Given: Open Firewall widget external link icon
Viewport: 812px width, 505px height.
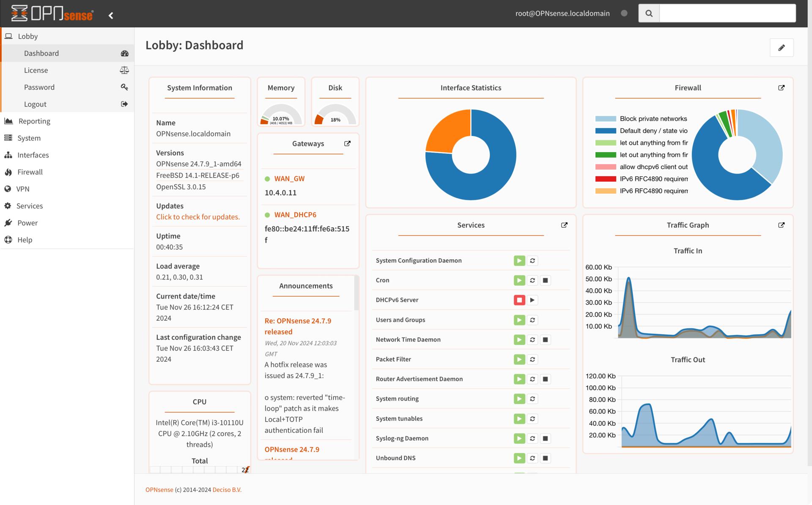Looking at the screenshot, I should click(781, 88).
